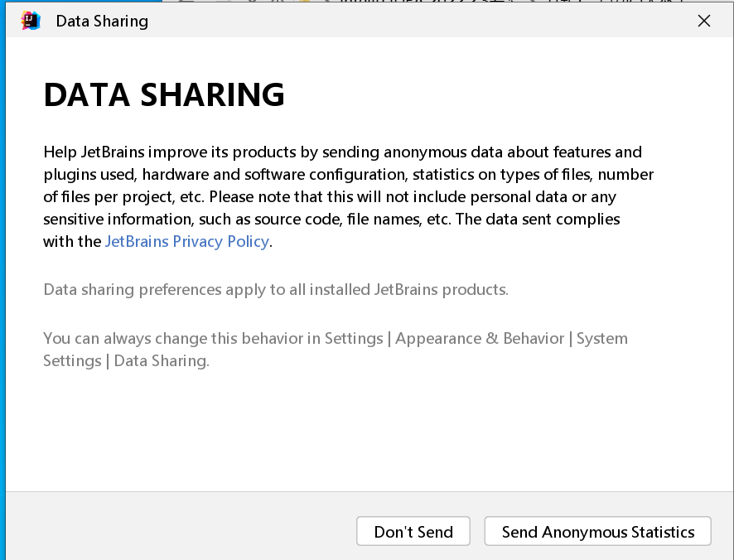Screen dimensions: 734x560
Task: Close the Data Sharing dialog with X
Action: coord(704,21)
